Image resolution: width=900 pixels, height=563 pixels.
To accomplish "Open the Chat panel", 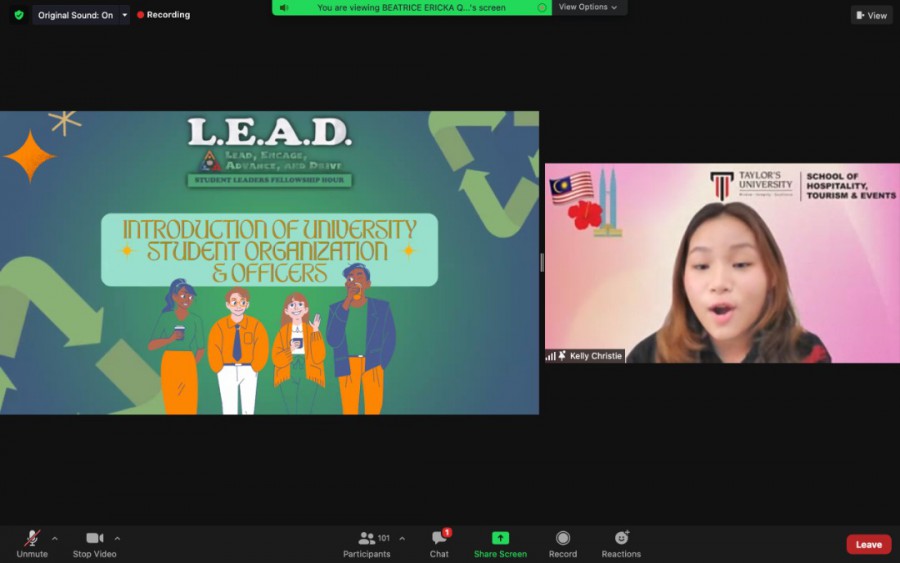I will (x=439, y=543).
